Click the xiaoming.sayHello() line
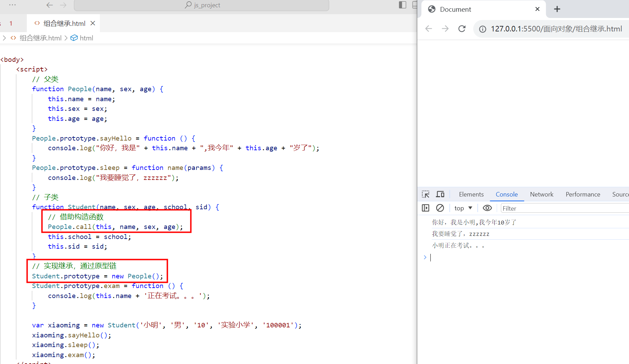 click(72, 335)
